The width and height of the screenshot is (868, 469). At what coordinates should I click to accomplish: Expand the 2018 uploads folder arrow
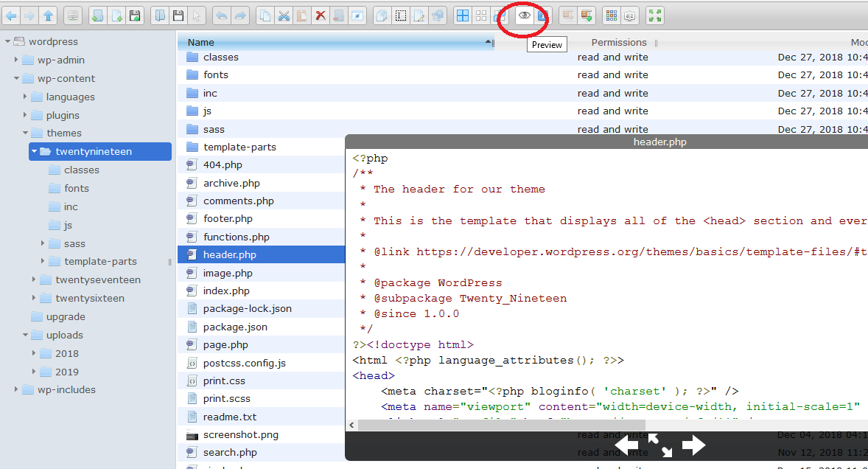point(34,353)
